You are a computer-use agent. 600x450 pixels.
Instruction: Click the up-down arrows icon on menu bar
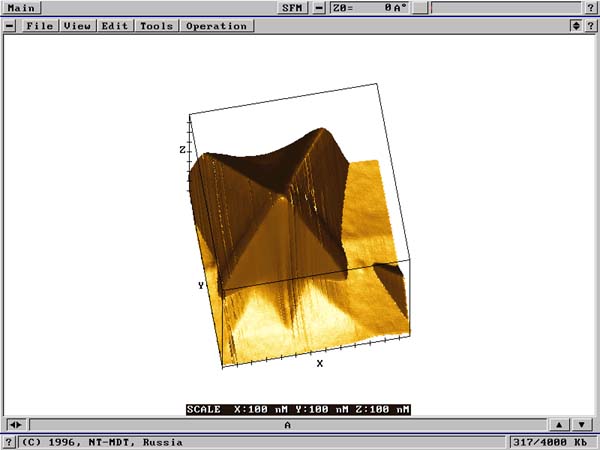[576, 26]
